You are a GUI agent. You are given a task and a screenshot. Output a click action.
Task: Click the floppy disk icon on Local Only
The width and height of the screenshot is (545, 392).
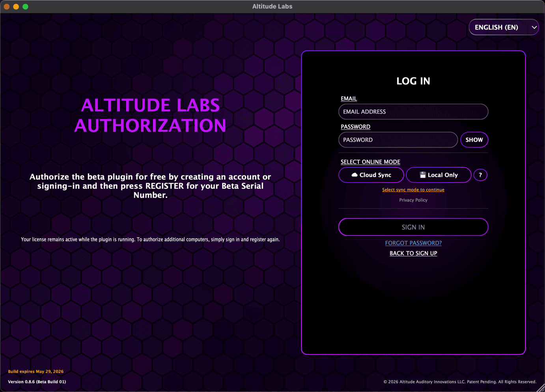click(422, 175)
